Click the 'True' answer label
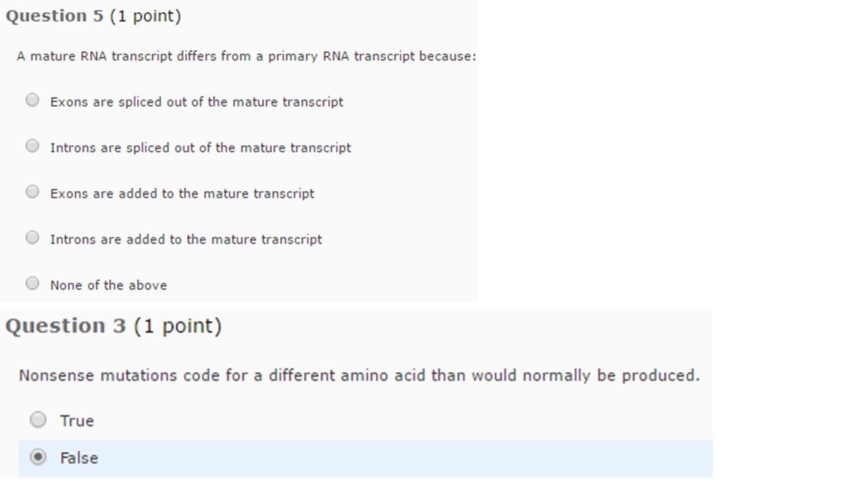Image resolution: width=868 pixels, height=488 pixels. (x=77, y=421)
